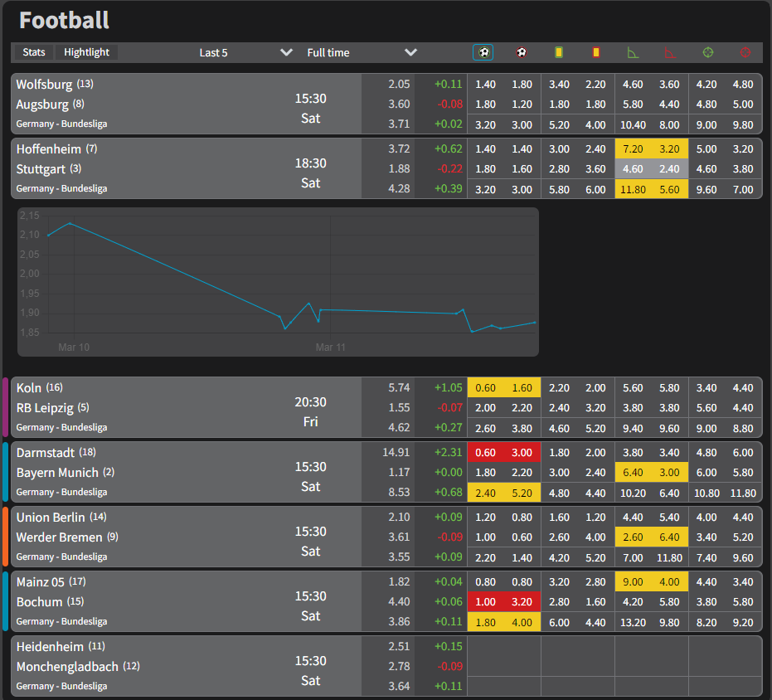Screen dimensions: 772x700
Task: Click Bayern Munich odds 1.17
Action: tap(399, 473)
